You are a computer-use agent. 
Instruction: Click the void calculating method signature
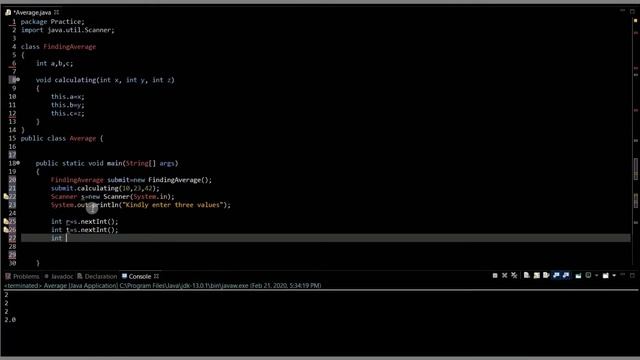[x=105, y=80]
